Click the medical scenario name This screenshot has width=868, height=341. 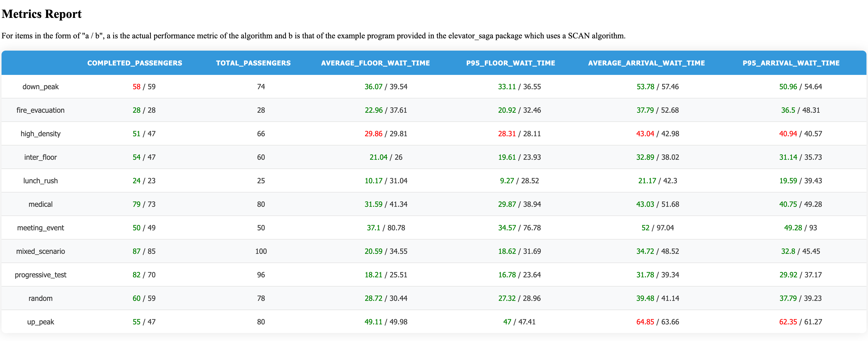[x=40, y=204]
